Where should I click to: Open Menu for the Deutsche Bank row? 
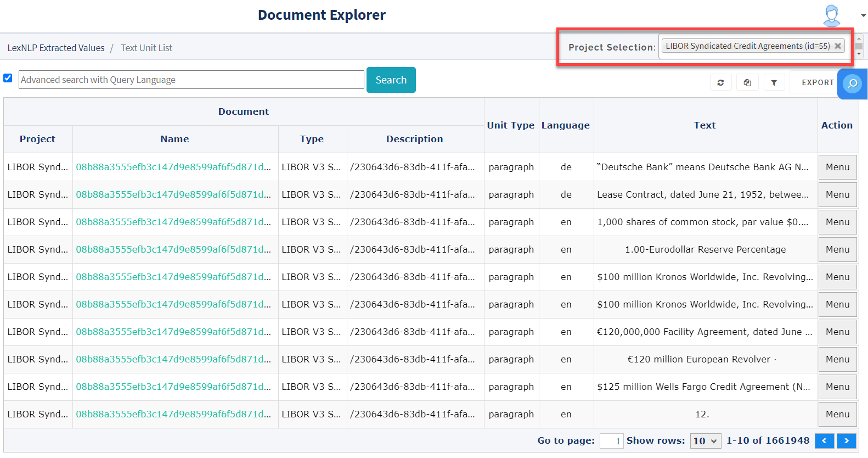(x=838, y=167)
